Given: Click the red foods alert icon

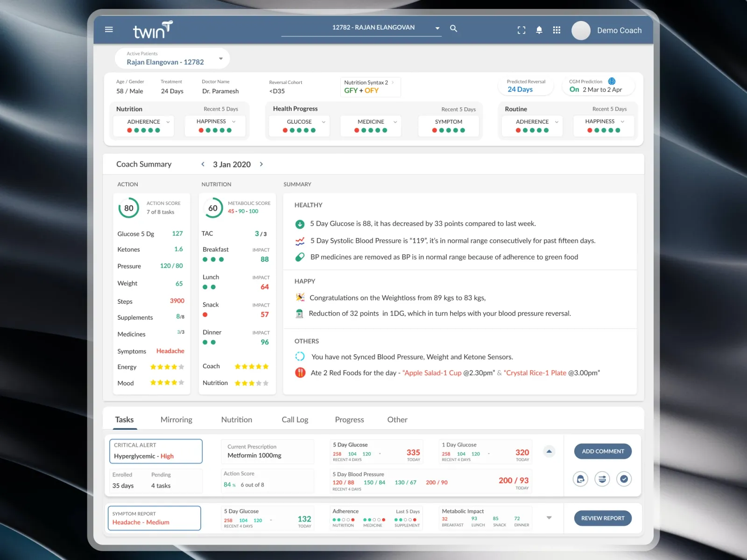Looking at the screenshot, I should pos(300,372).
